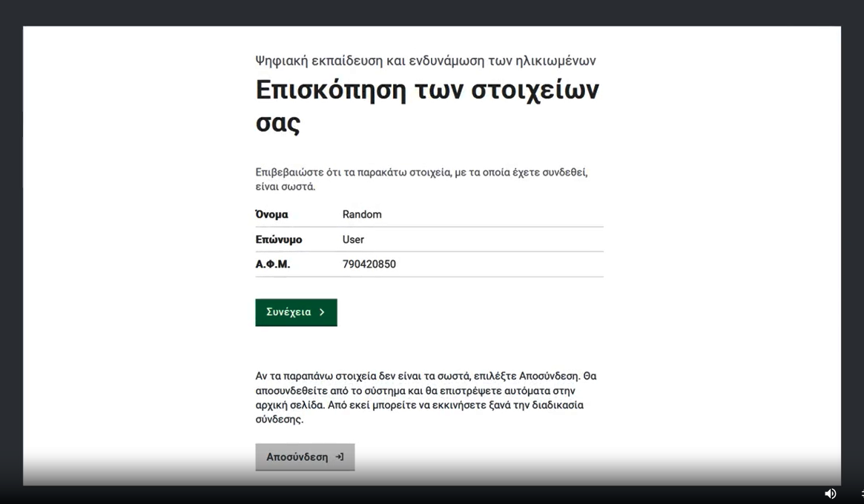The width and height of the screenshot is (864, 504).
Task: Select the Επώνυμο field showing User
Action: pyautogui.click(x=353, y=239)
